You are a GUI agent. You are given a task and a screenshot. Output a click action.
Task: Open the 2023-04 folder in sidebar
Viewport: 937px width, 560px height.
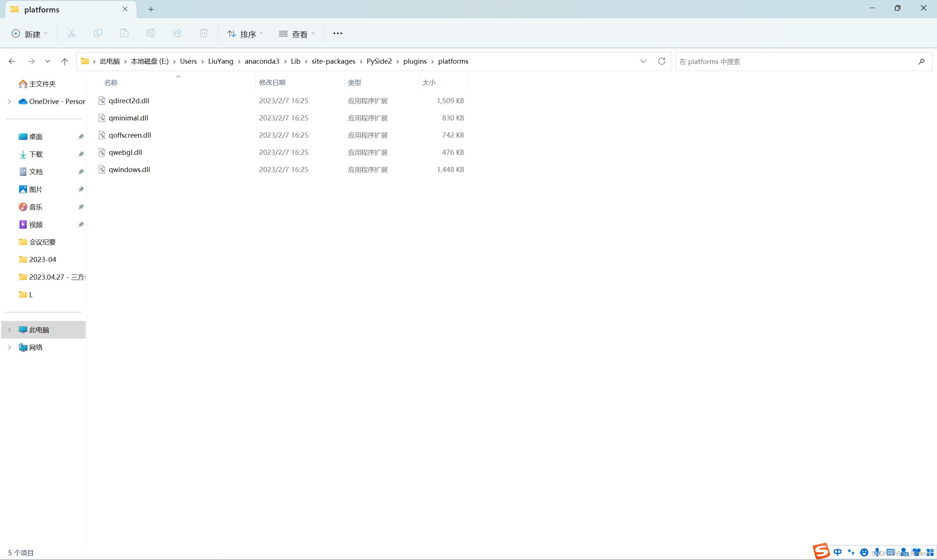tap(37, 260)
